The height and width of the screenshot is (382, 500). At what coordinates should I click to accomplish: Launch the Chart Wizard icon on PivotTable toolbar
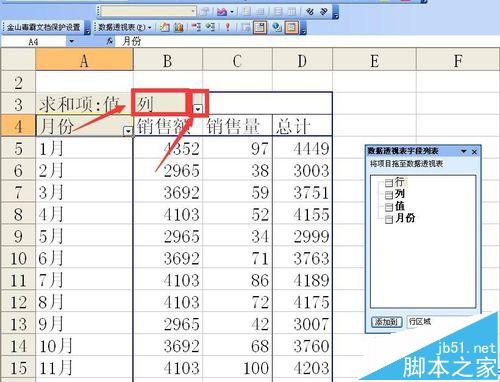(x=179, y=27)
